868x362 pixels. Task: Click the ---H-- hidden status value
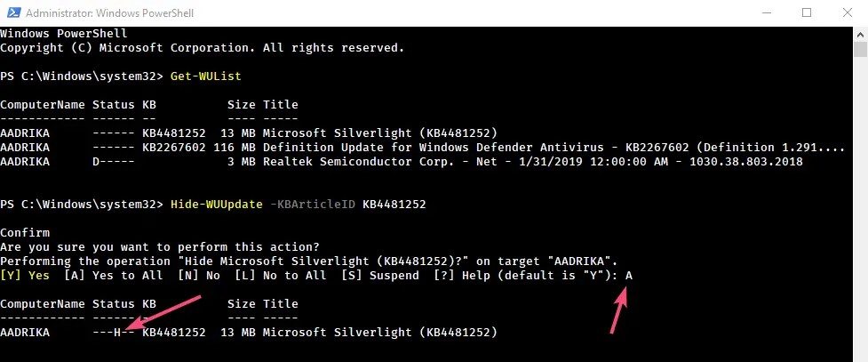click(x=114, y=332)
